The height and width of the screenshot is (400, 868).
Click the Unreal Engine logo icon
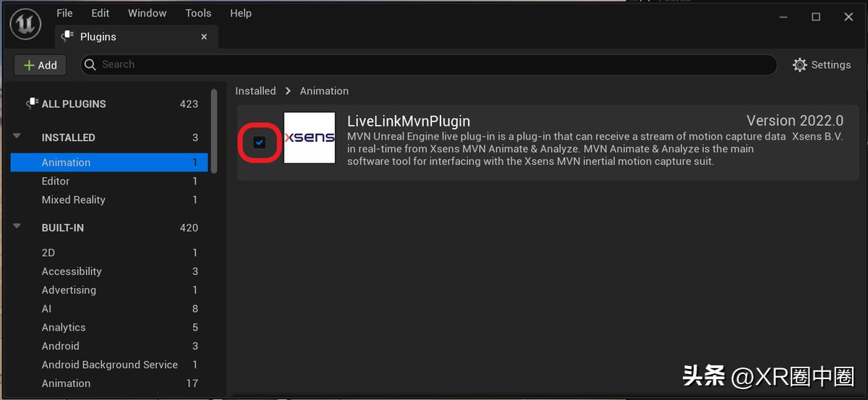click(25, 24)
